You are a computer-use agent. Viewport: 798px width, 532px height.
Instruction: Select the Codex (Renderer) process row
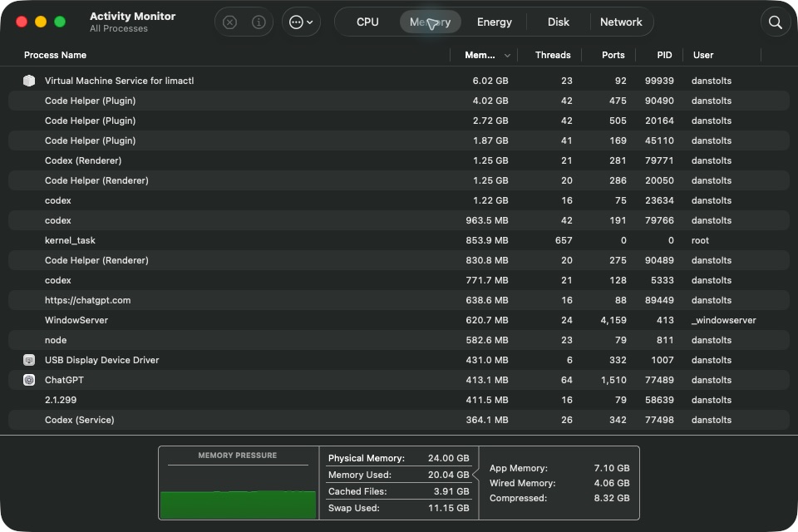click(x=398, y=160)
